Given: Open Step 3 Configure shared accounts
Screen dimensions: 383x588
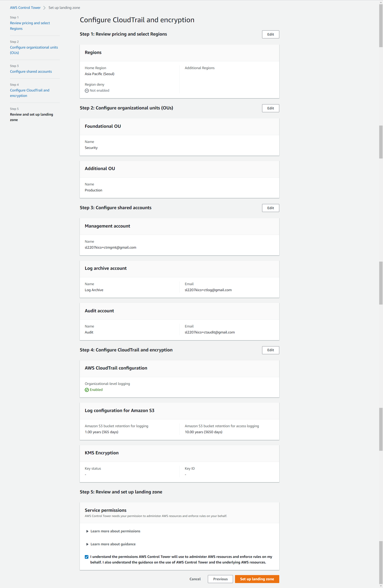Looking at the screenshot, I should [x=31, y=71].
